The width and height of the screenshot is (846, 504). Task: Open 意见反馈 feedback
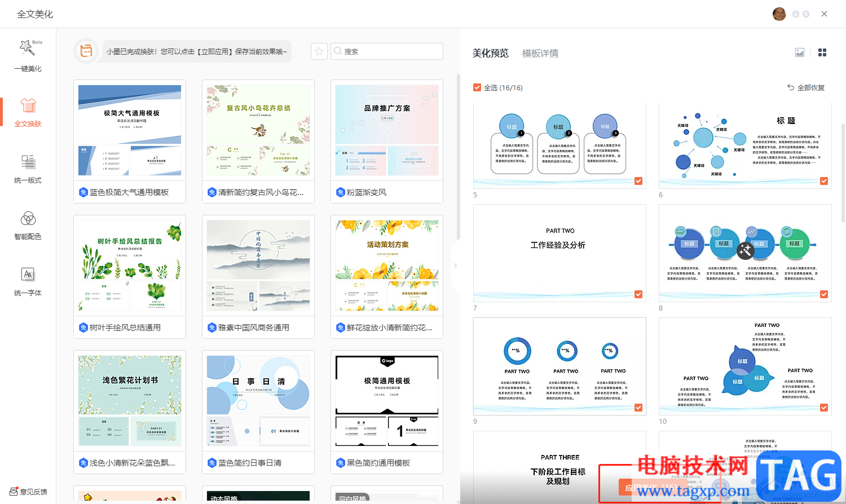point(28,492)
